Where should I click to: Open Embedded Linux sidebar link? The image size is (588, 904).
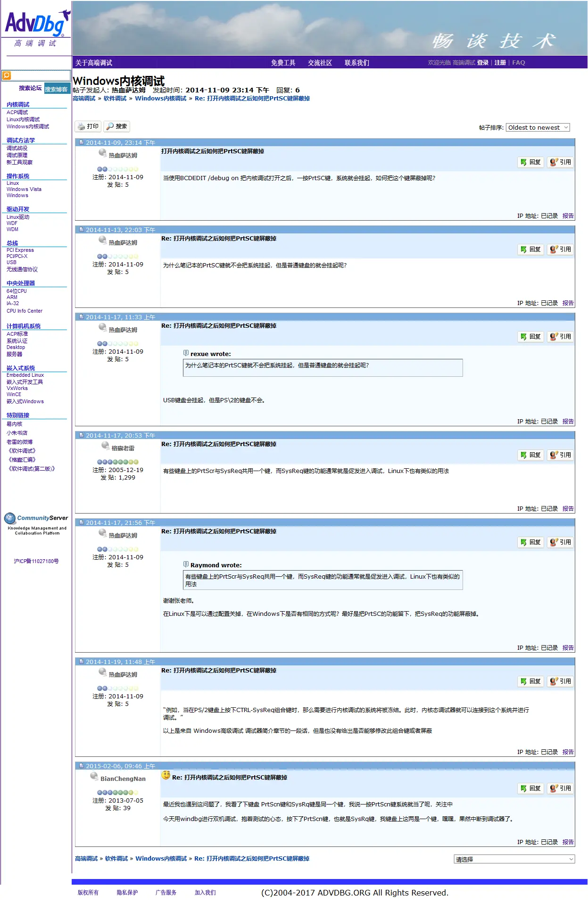[25, 375]
